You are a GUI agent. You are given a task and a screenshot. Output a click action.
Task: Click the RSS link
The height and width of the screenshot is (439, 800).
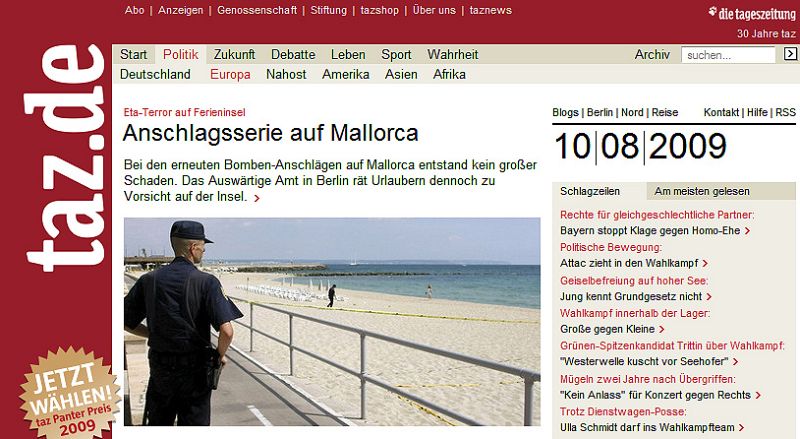[x=786, y=113]
